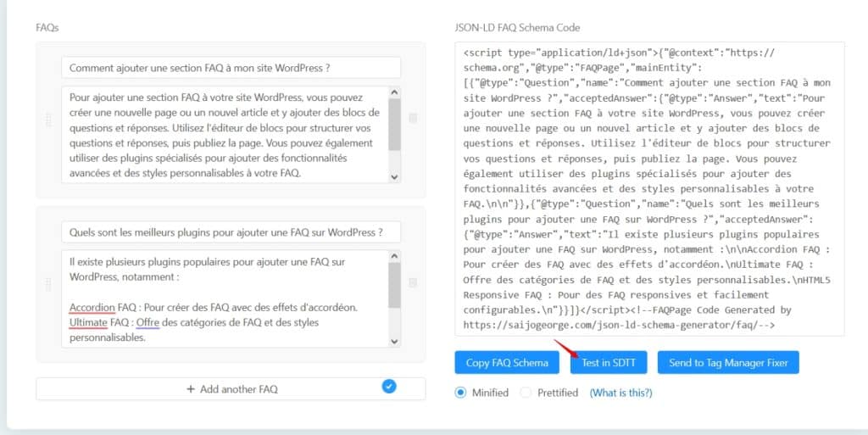The height and width of the screenshot is (435, 868).
Task: Copy the FAQ Schema code
Action: tap(507, 363)
